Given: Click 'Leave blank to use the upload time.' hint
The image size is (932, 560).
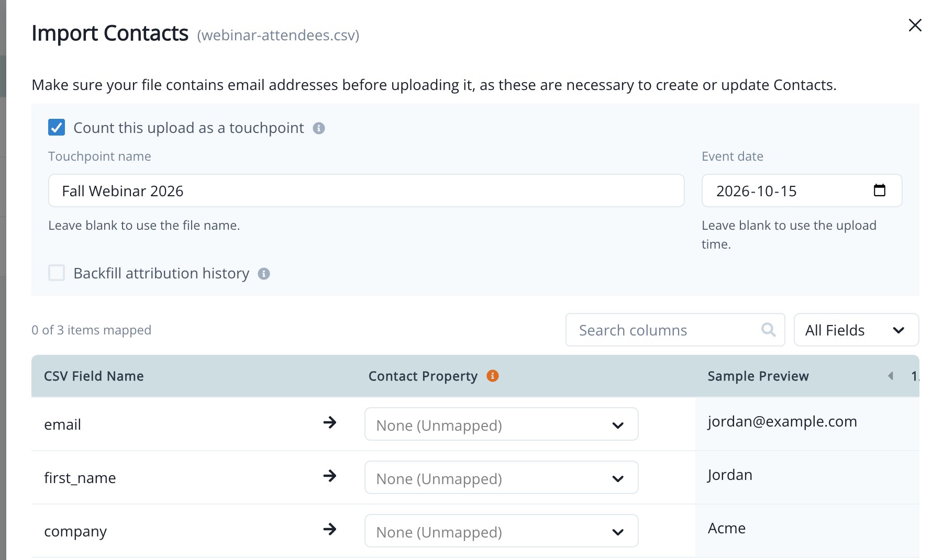Looking at the screenshot, I should coord(789,235).
